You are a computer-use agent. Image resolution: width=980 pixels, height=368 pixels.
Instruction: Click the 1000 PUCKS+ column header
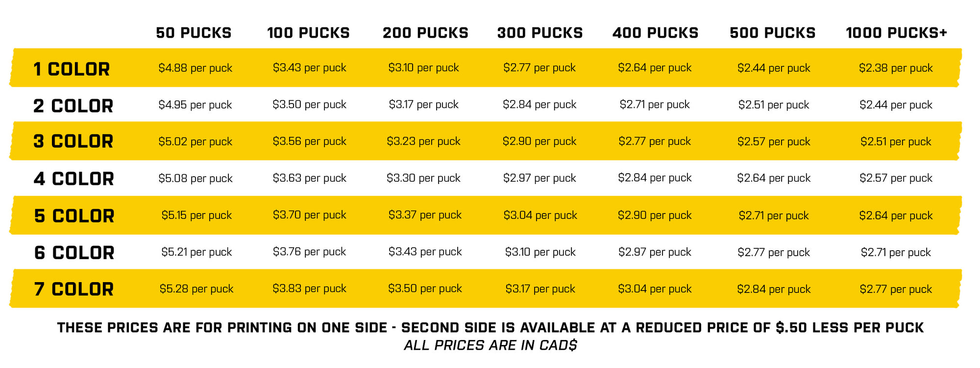(896, 33)
